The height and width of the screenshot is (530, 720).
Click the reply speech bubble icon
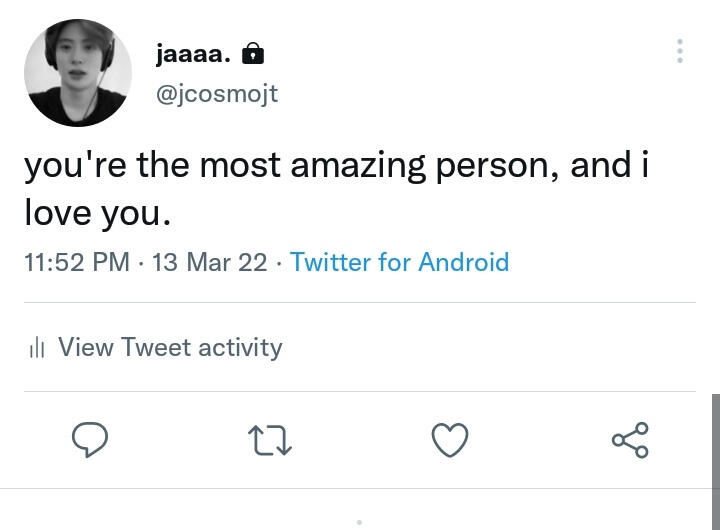tap(90, 440)
